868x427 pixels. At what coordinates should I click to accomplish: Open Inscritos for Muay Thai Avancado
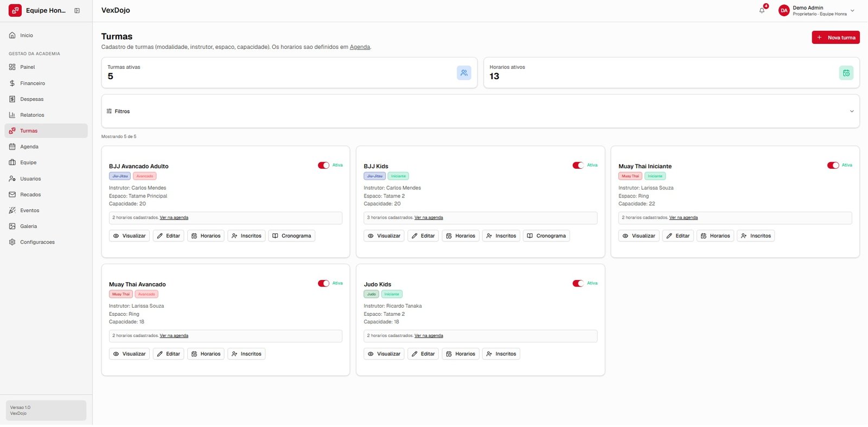[246, 354]
